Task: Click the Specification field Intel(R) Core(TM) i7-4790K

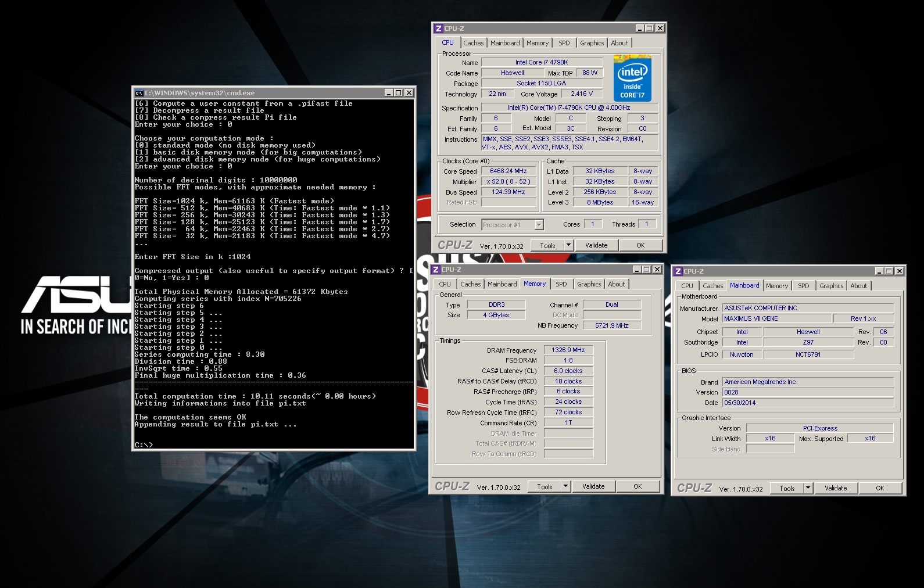Action: 570,107
